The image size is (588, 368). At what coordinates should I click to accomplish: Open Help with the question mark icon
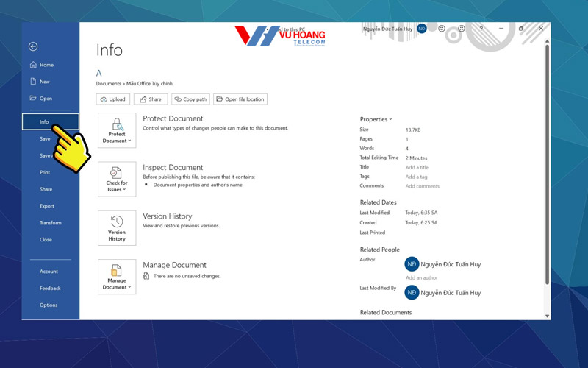tap(481, 29)
